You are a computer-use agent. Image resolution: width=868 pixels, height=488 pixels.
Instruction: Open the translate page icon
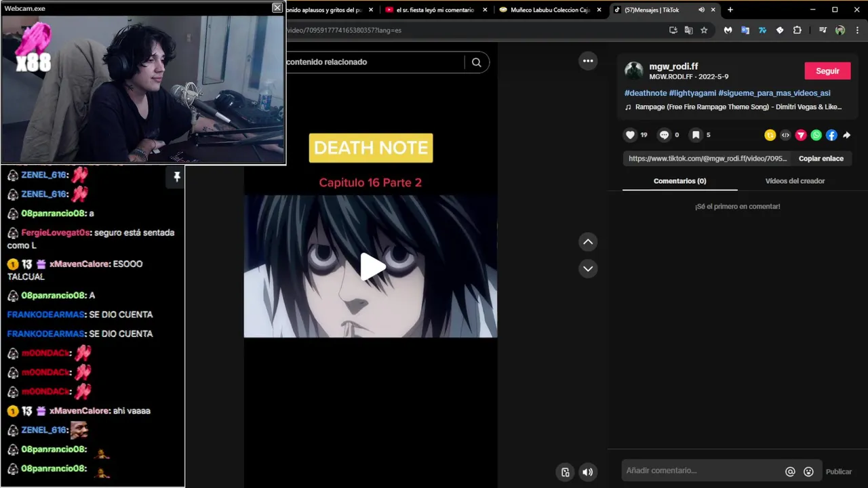click(x=688, y=30)
